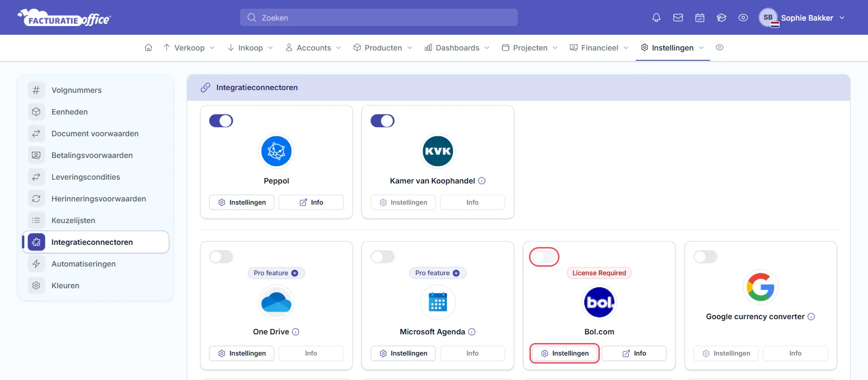
Task: Enable the Microsoft Agenda toggle
Action: [382, 257]
